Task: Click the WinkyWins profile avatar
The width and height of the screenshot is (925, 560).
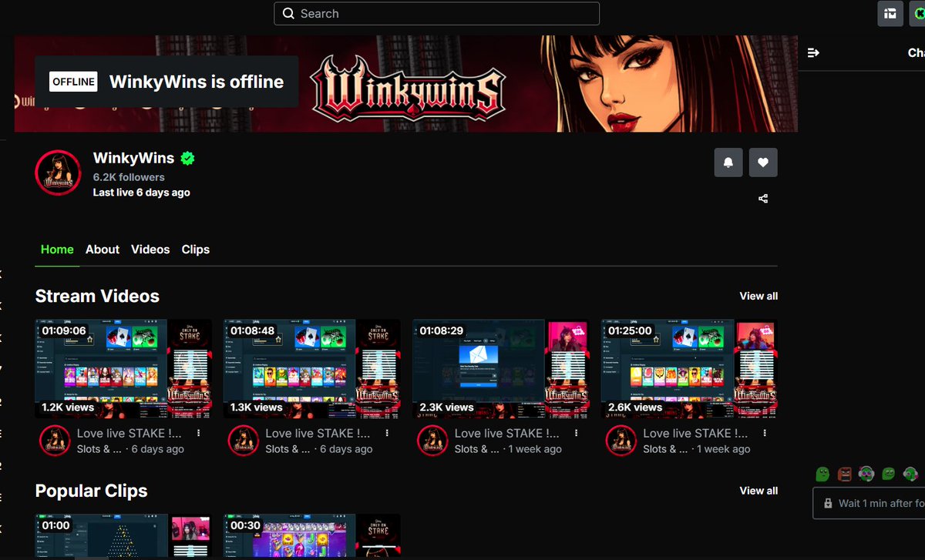Action: click(59, 172)
